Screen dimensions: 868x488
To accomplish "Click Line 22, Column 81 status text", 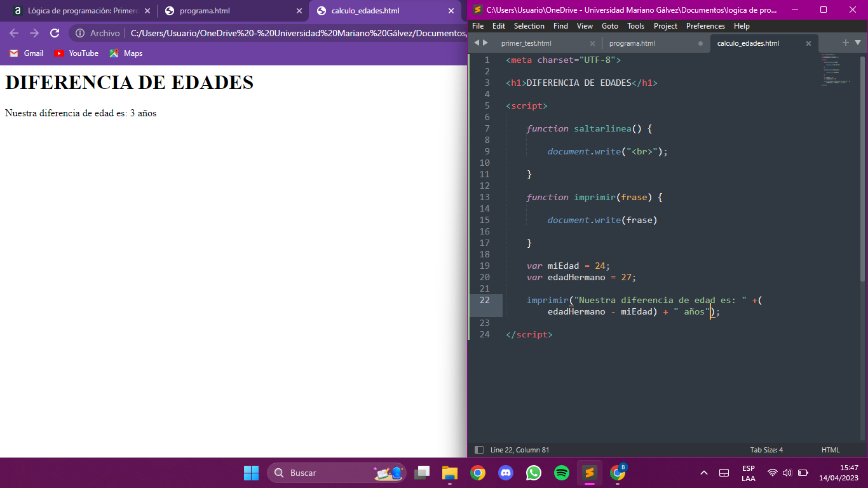I will 520,450.
